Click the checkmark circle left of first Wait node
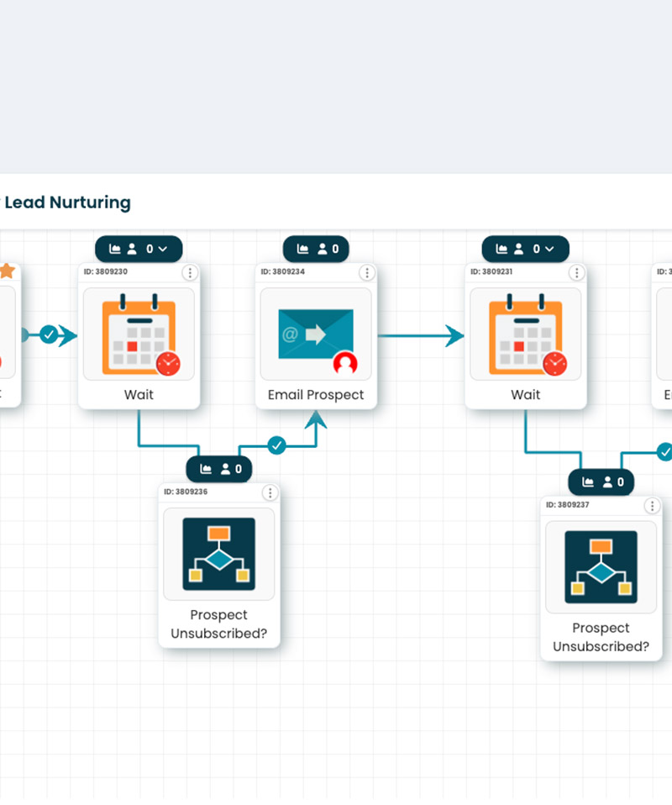 tap(49, 335)
